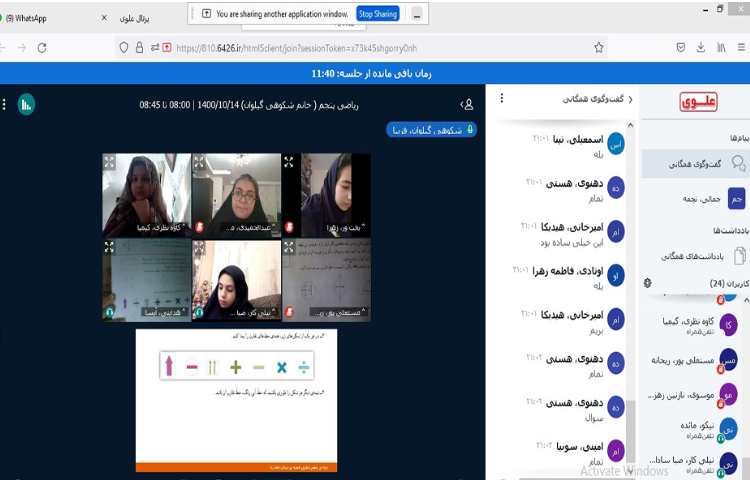This screenshot has width=750, height=480.
Task: Close the WhatsApp browser tab
Action: (x=104, y=18)
